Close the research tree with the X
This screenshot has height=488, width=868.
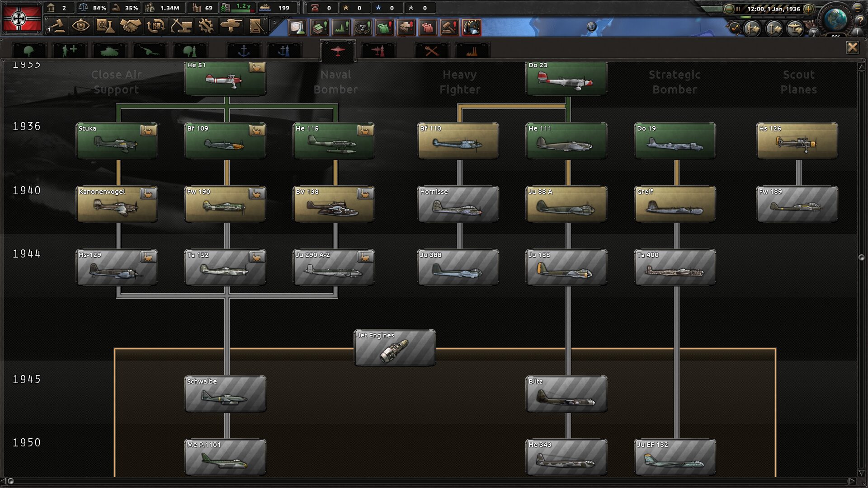pos(852,47)
